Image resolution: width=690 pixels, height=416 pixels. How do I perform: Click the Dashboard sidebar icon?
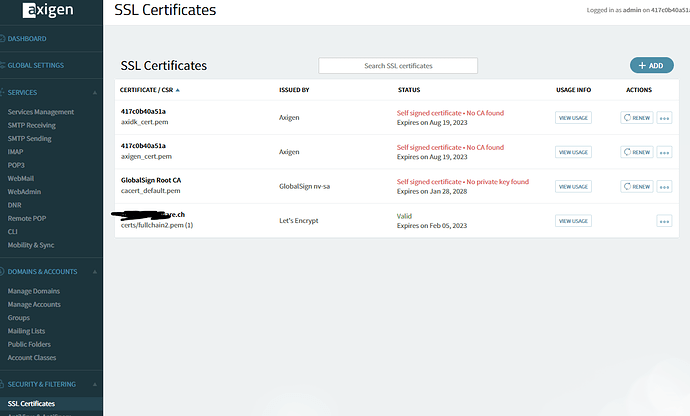(3, 39)
